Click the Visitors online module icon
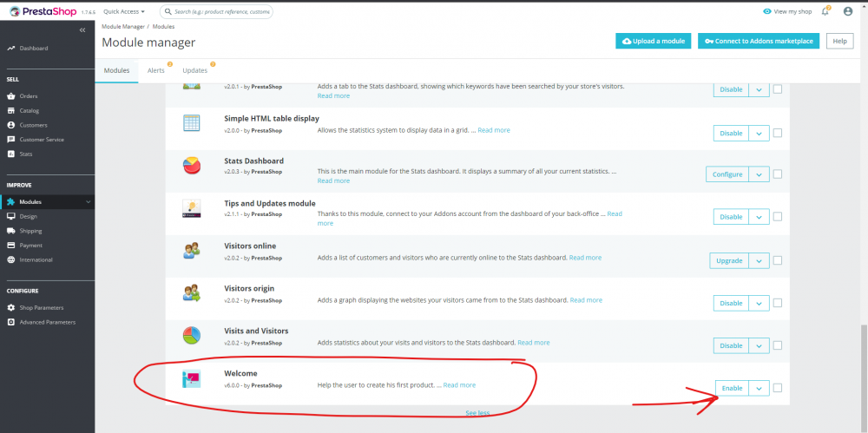The width and height of the screenshot is (868, 433). (x=192, y=251)
